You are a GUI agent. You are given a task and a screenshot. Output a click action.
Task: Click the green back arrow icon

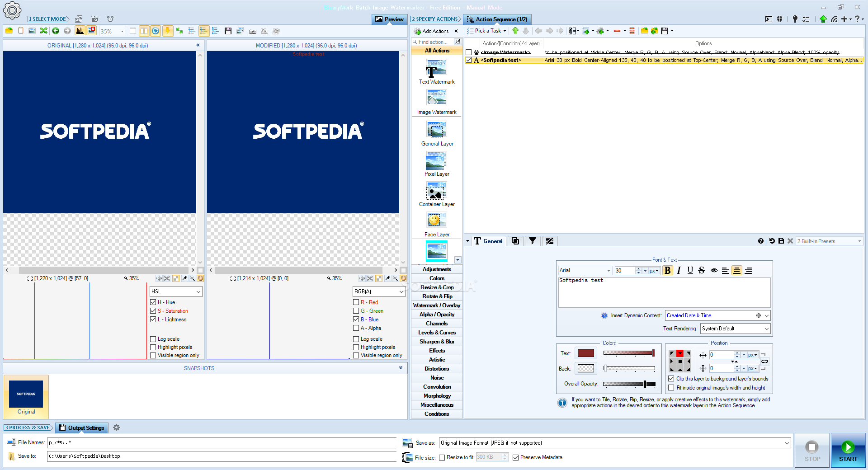coord(56,31)
